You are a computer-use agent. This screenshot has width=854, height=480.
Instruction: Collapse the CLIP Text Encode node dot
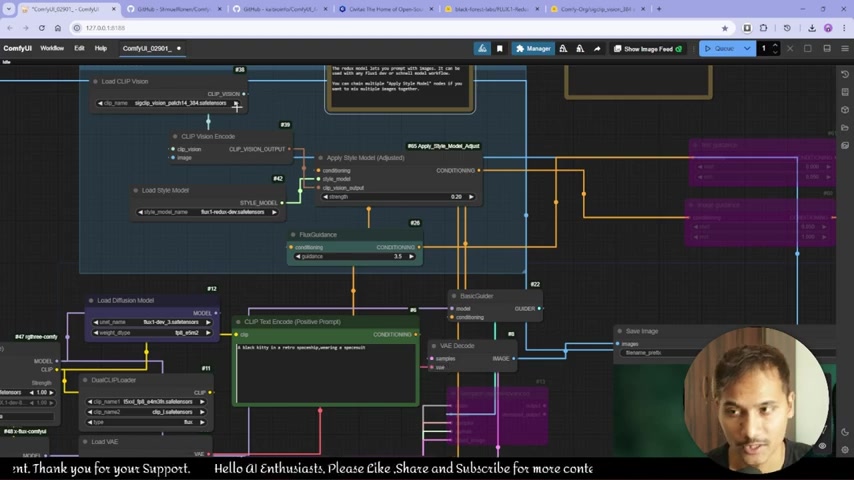coord(238,322)
